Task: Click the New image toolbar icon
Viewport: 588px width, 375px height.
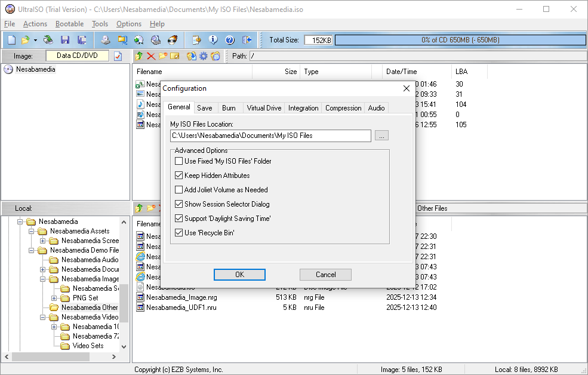Action: (11, 40)
